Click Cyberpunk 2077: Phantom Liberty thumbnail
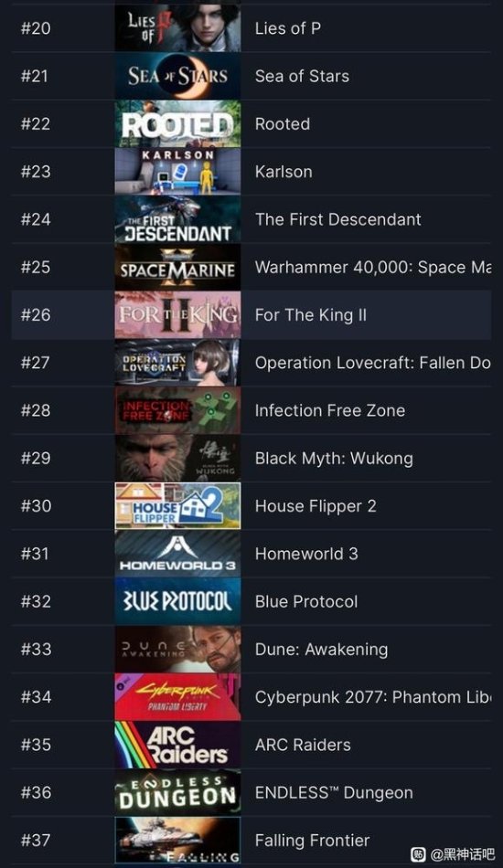 [x=177, y=697]
